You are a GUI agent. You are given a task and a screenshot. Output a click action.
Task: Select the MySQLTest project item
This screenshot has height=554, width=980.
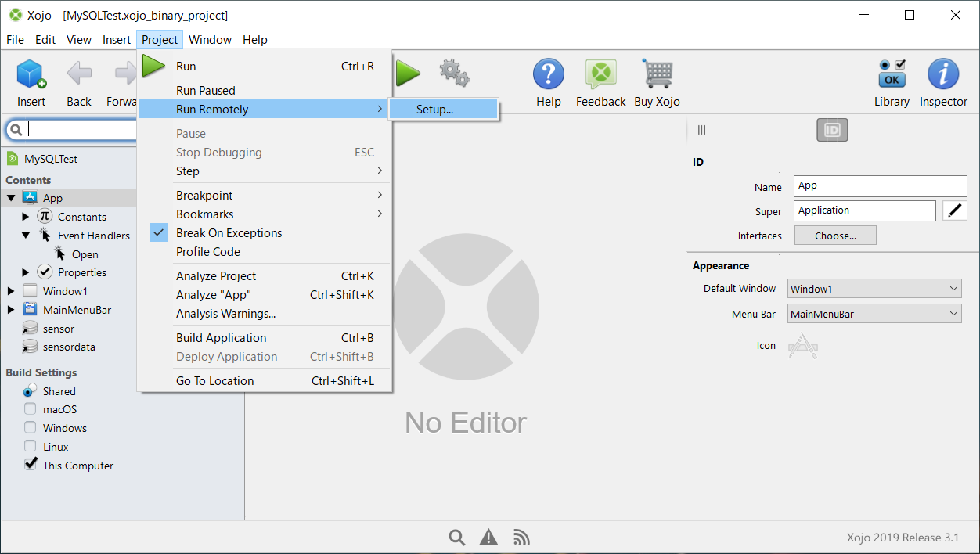pyautogui.click(x=51, y=159)
